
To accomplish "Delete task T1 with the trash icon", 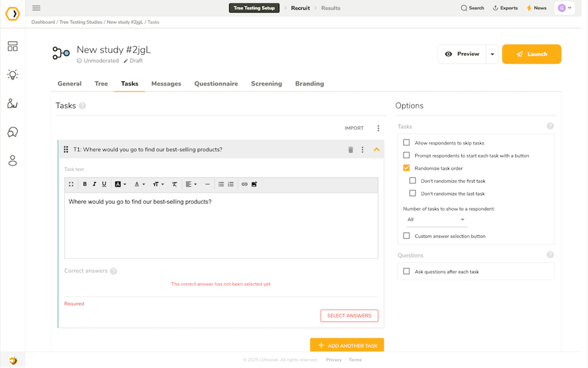I will coord(351,150).
